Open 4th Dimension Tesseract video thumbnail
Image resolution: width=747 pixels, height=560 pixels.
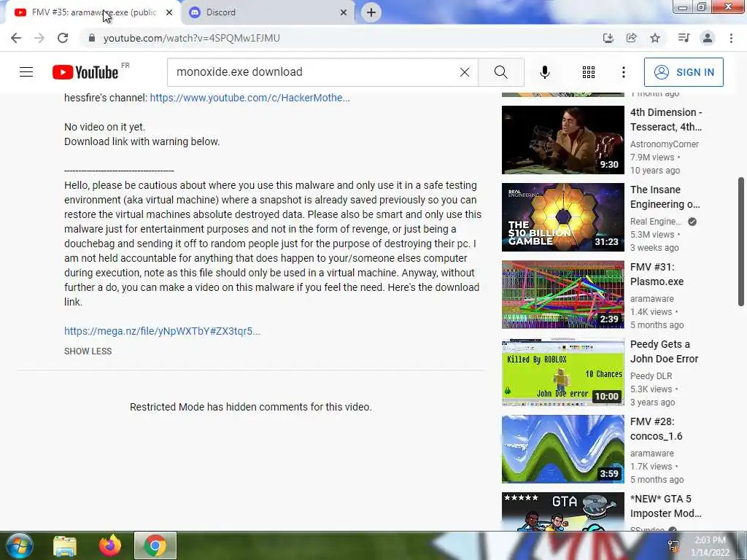[562, 139]
